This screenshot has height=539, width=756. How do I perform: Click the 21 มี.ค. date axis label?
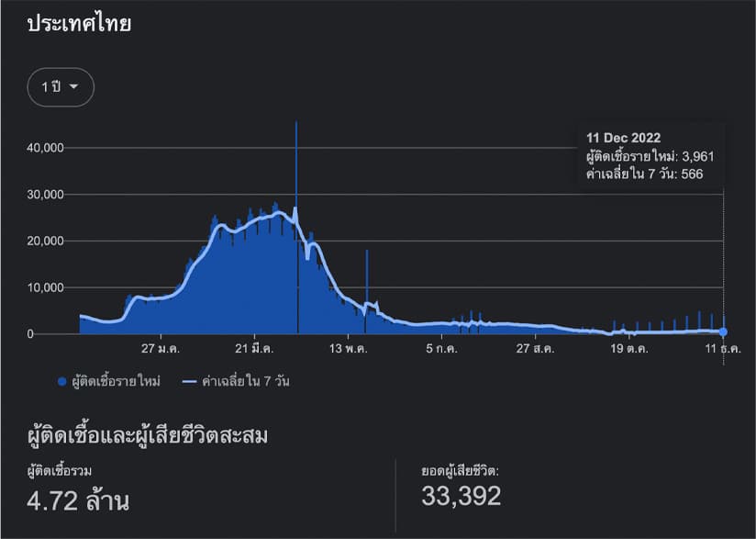pos(254,348)
